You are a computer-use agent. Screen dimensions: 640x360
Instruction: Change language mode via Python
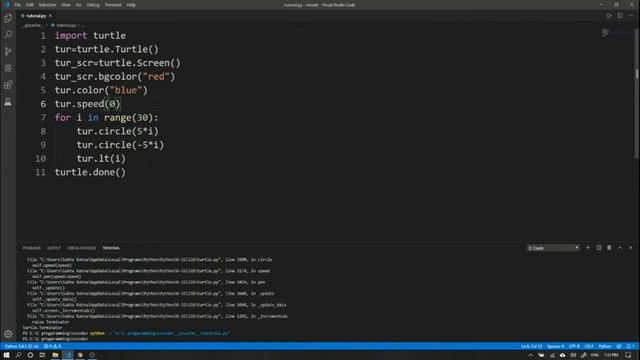tap(604, 346)
